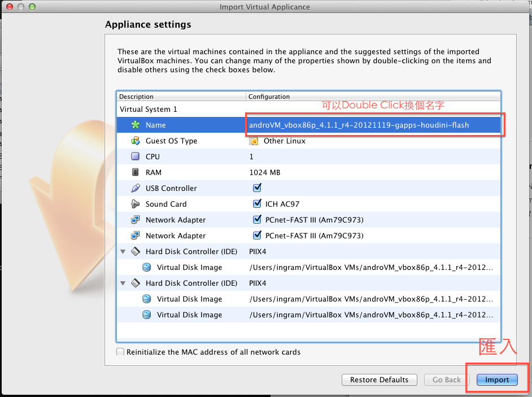Image resolution: width=532 pixels, height=397 pixels.
Task: Click the Sound Card speaker icon
Action: 135,204
